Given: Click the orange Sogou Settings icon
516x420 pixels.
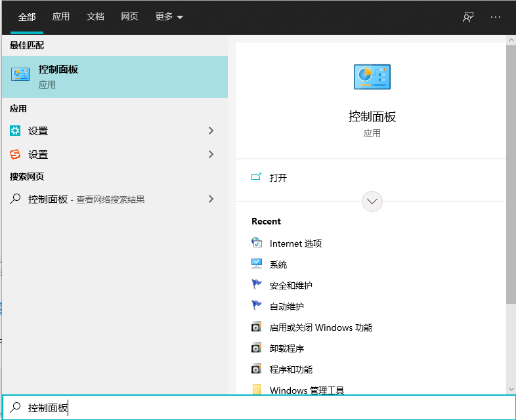Looking at the screenshot, I should 16,154.
